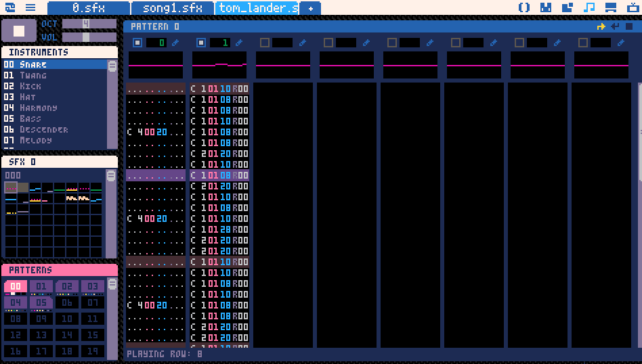Click the fifth channel's pencil edit icon

pos(430,43)
